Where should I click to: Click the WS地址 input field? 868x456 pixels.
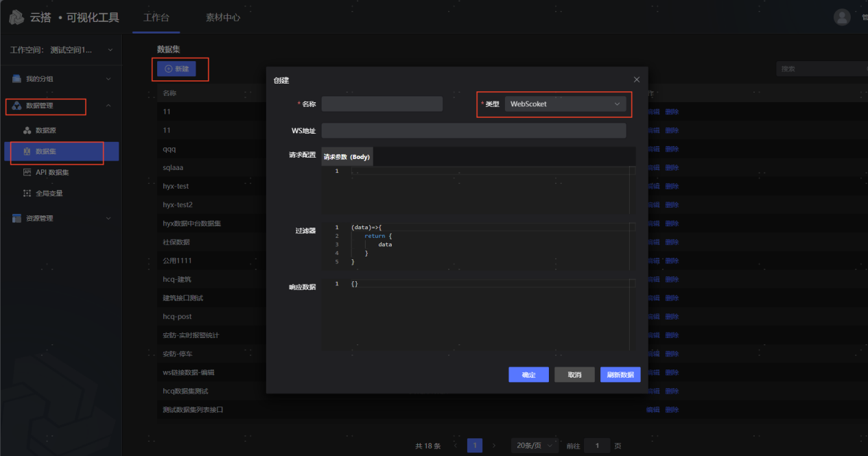pyautogui.click(x=473, y=130)
